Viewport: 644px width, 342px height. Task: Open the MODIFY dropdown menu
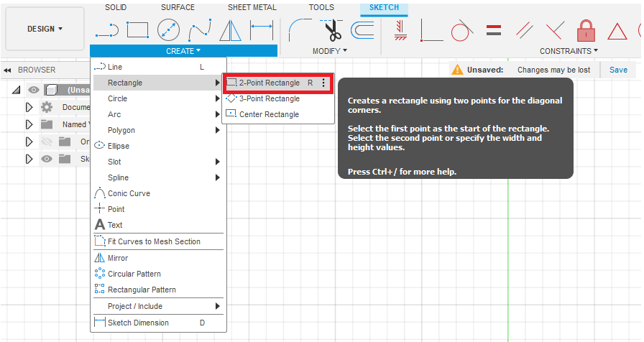(x=329, y=51)
